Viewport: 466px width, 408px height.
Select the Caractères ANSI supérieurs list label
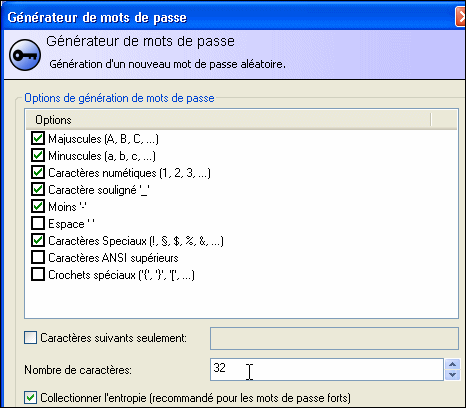(113, 258)
